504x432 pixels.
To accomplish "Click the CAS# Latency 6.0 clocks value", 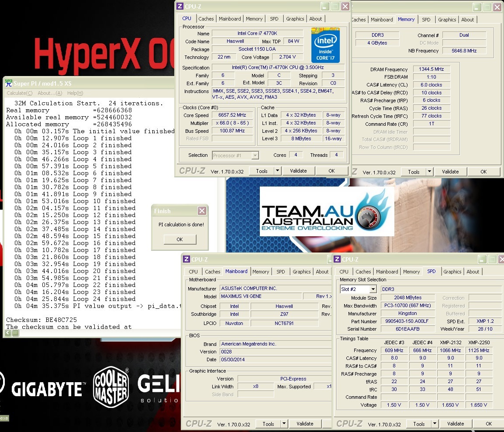I will click(432, 85).
